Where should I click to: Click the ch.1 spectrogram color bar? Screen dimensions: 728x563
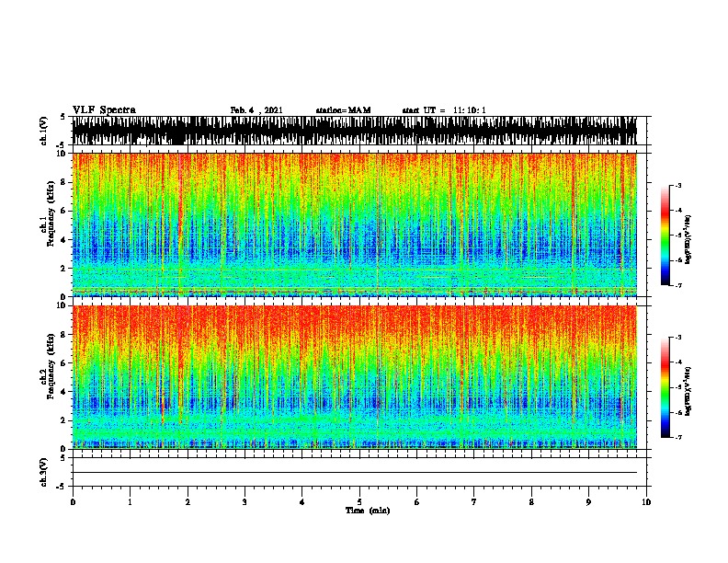pos(665,236)
